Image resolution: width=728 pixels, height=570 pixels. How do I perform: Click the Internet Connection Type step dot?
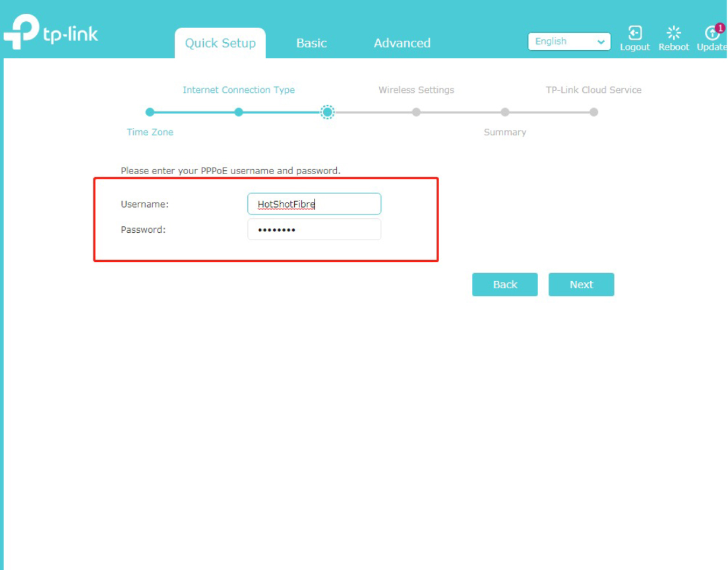click(239, 112)
